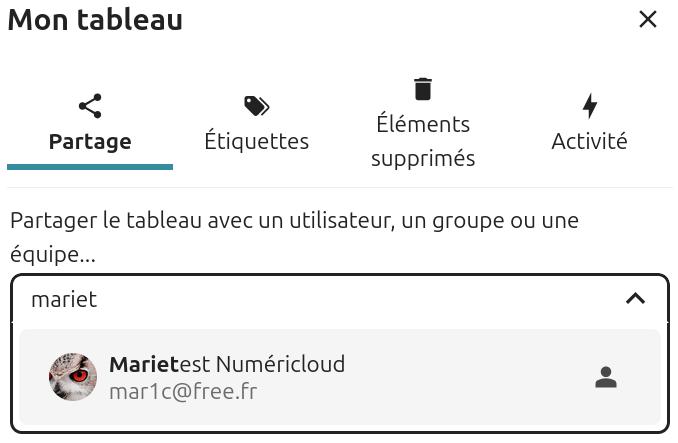Screen dimensions: 678x443
Task: Click the lightning bolt Activité icon
Action: 589,106
